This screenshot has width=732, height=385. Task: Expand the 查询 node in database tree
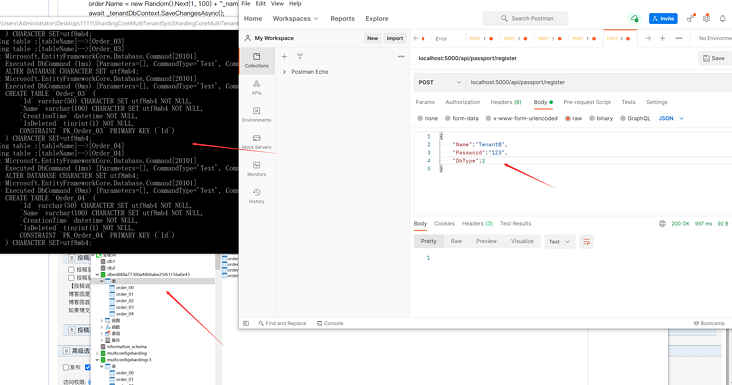tap(102, 334)
